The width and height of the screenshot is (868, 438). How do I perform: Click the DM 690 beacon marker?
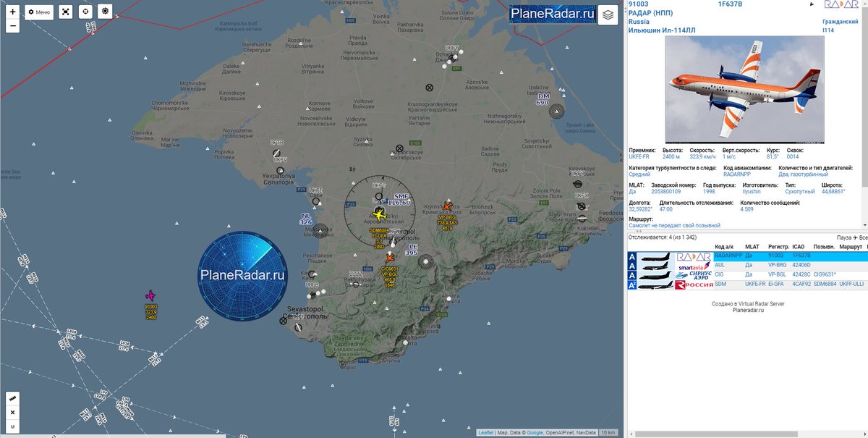coord(556,111)
